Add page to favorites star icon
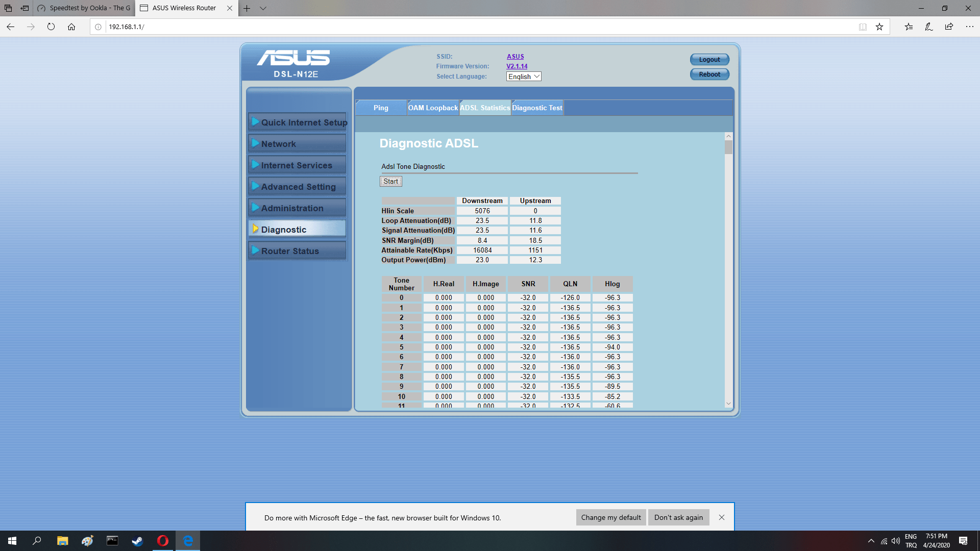The width and height of the screenshot is (980, 551). click(879, 27)
